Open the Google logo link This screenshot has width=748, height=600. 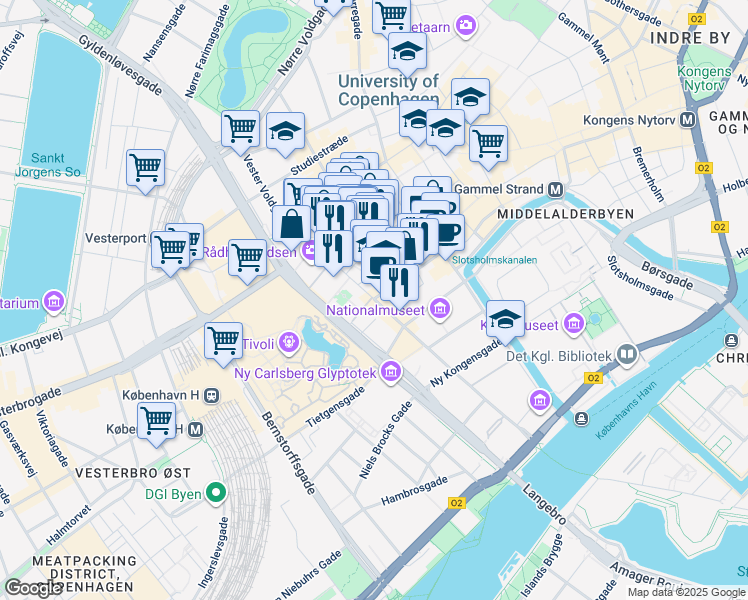click(x=32, y=589)
